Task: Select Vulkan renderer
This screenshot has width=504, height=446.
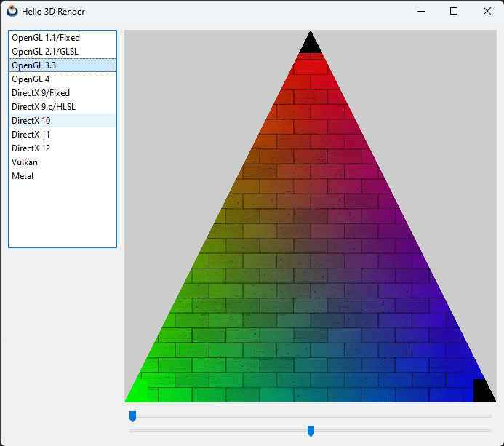Action: [25, 162]
